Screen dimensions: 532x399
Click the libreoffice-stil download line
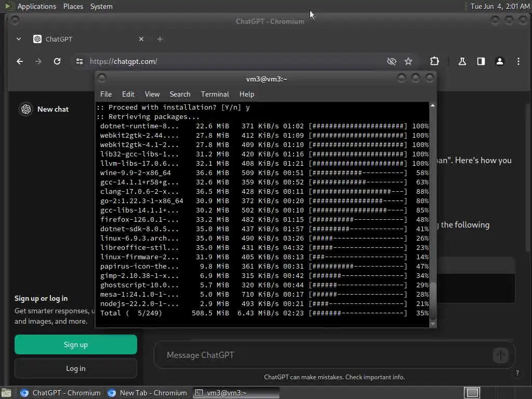264,248
